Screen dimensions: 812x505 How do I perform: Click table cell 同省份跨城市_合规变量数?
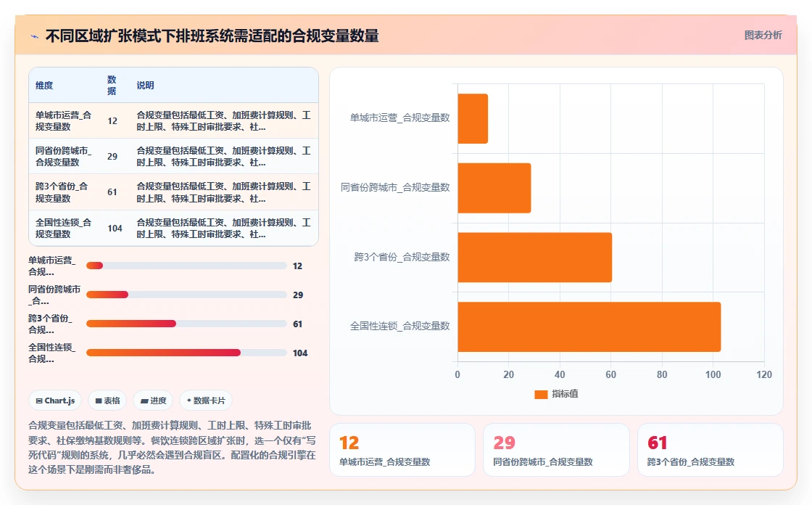pos(63,156)
